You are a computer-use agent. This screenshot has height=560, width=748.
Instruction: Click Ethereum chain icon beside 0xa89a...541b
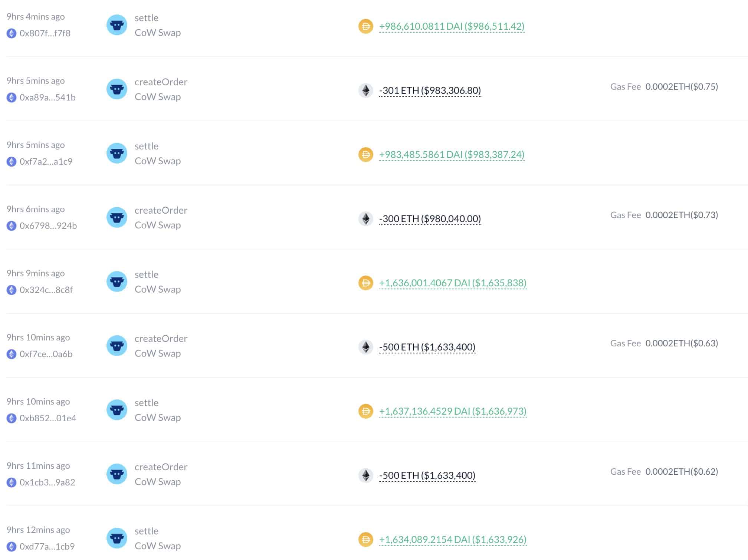(x=12, y=98)
